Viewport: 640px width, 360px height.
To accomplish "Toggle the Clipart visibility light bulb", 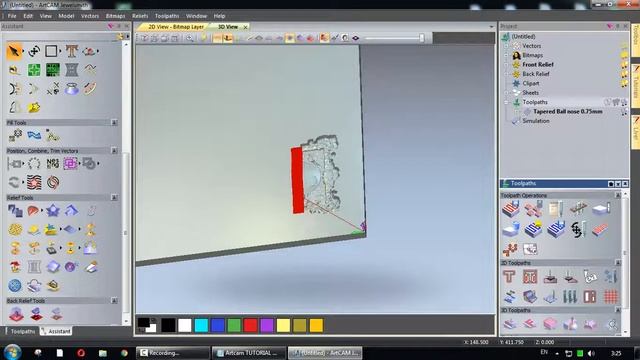I will 624,83.
